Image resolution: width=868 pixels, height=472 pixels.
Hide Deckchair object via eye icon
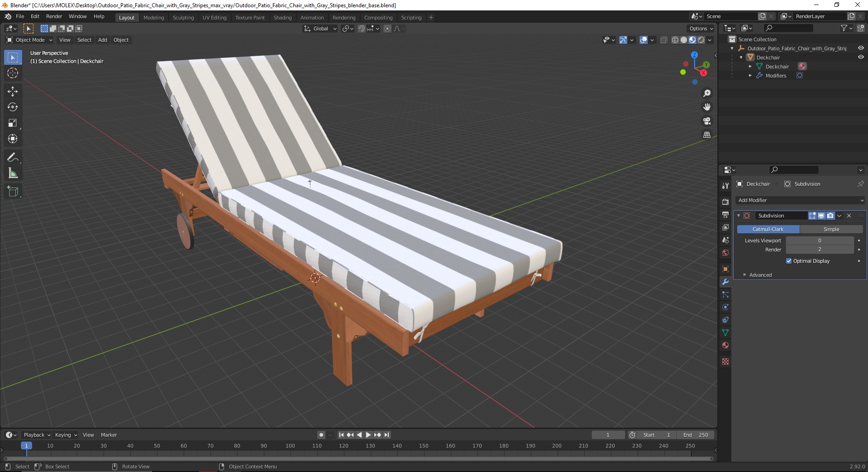(861, 57)
